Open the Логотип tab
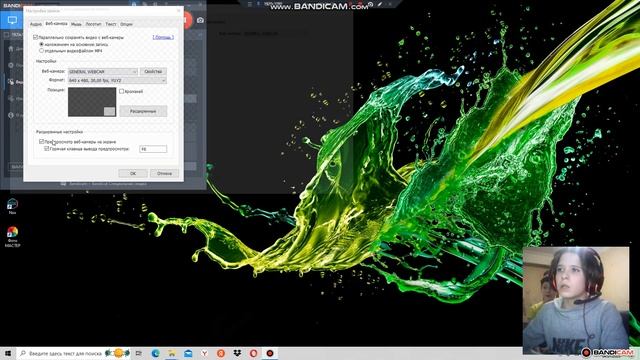The width and height of the screenshot is (640, 360). tap(93, 24)
